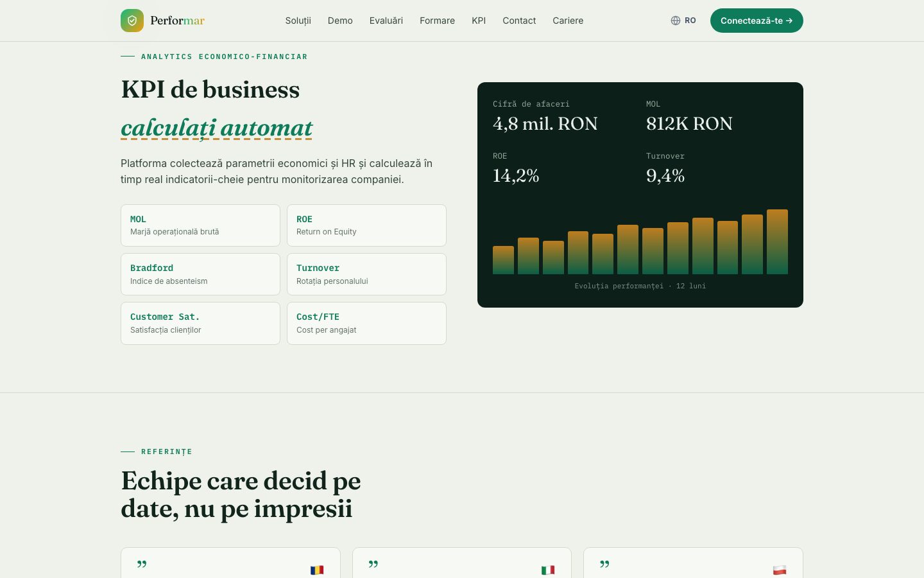The height and width of the screenshot is (578, 924).
Task: Click the 812K RON value
Action: pos(689,123)
